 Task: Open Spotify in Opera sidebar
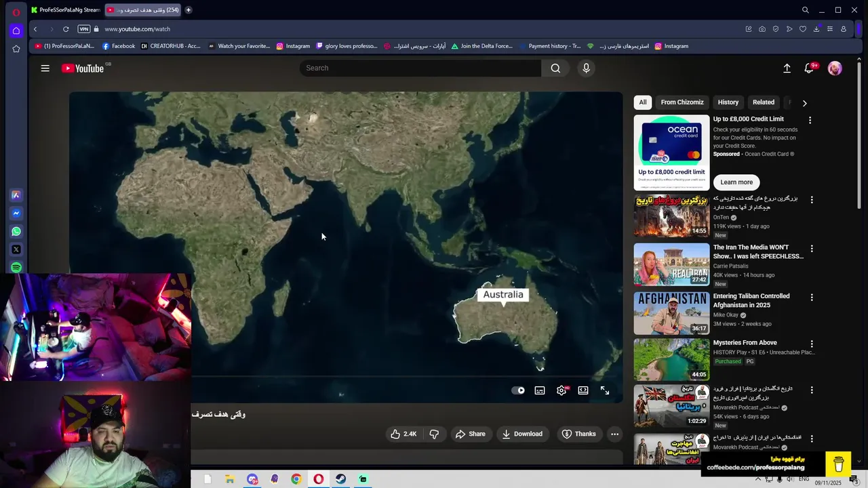click(16, 268)
